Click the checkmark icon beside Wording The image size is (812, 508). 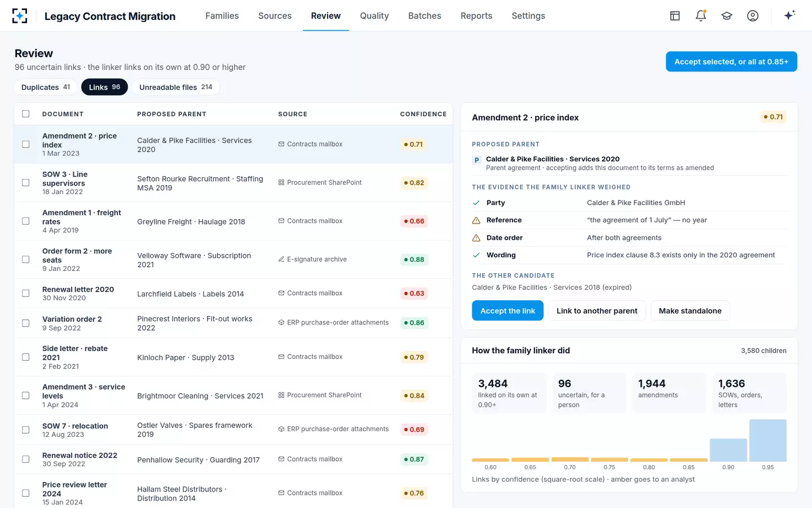click(x=476, y=255)
